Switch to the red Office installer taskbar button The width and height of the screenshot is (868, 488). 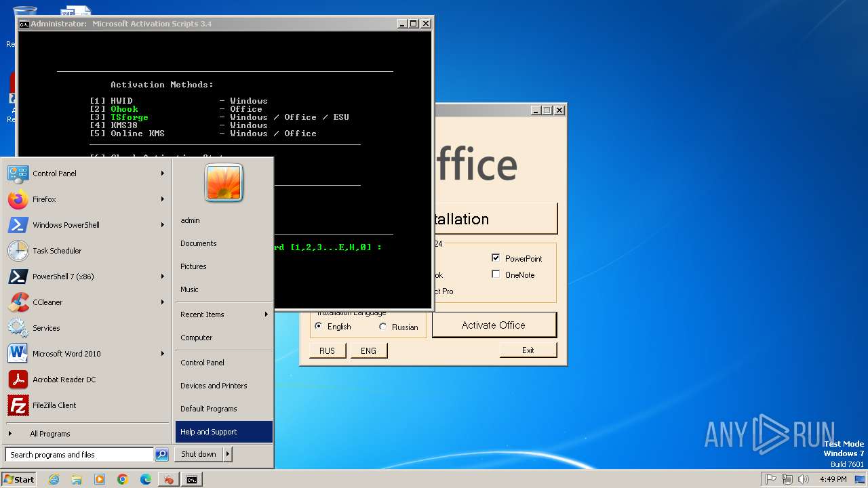pos(169,479)
